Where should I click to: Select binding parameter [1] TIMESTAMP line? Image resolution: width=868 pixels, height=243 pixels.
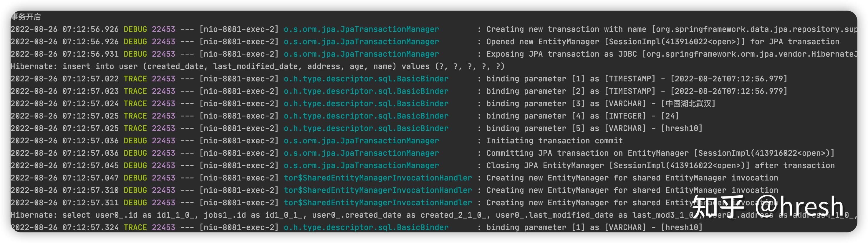tap(399, 79)
